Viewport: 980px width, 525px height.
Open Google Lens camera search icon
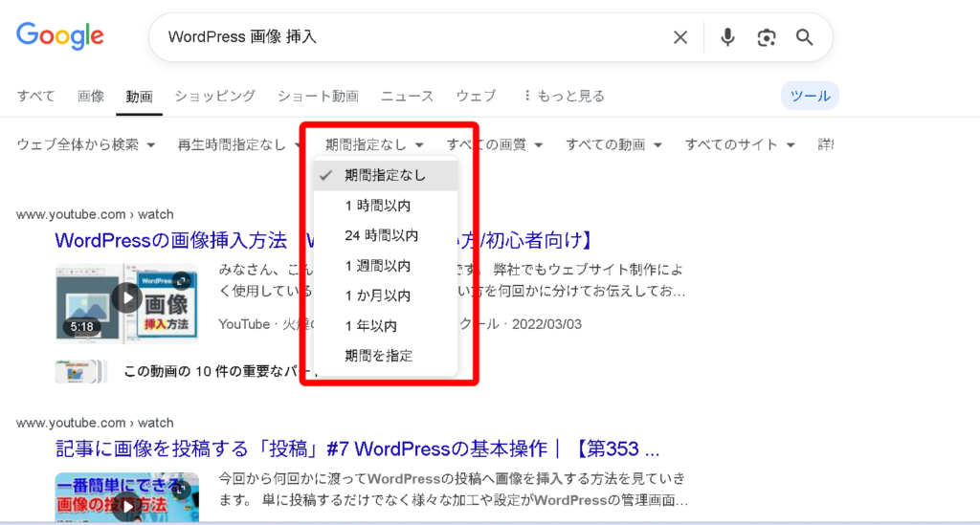point(767,37)
